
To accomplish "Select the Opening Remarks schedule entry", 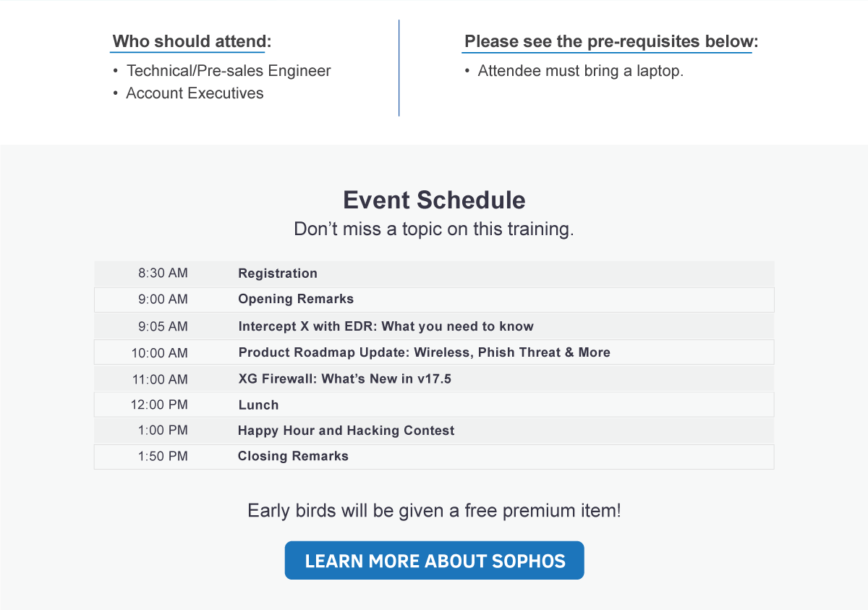I will click(296, 299).
